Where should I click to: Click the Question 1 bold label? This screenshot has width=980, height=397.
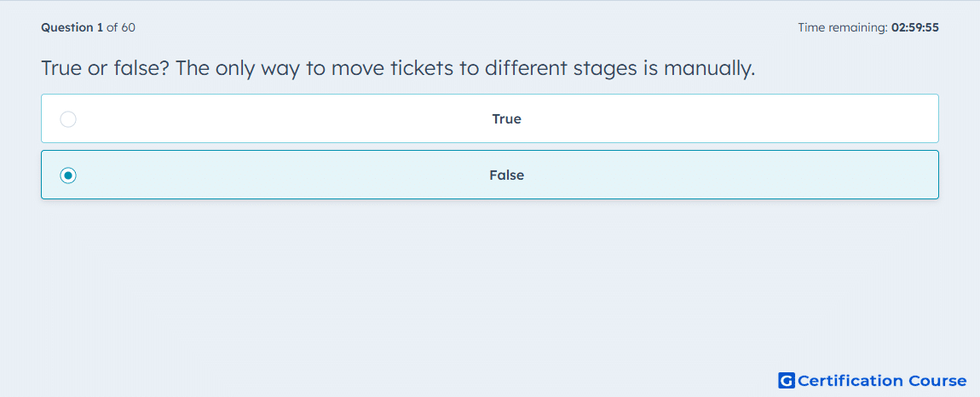[x=72, y=27]
